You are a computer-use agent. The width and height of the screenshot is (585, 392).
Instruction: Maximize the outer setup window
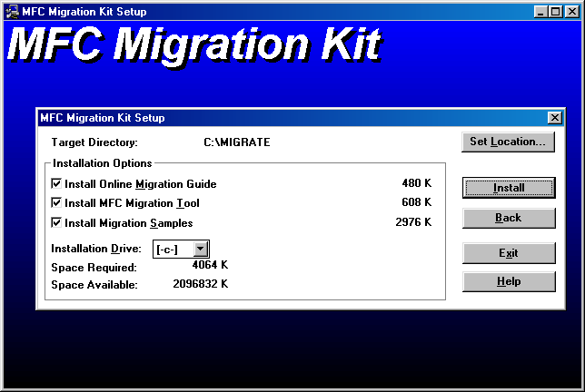(x=555, y=12)
